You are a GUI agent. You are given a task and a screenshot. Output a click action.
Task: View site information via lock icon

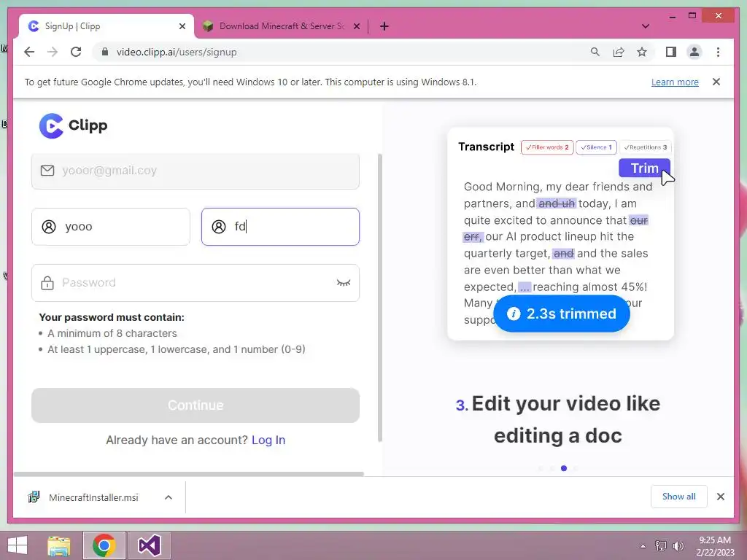coord(105,52)
